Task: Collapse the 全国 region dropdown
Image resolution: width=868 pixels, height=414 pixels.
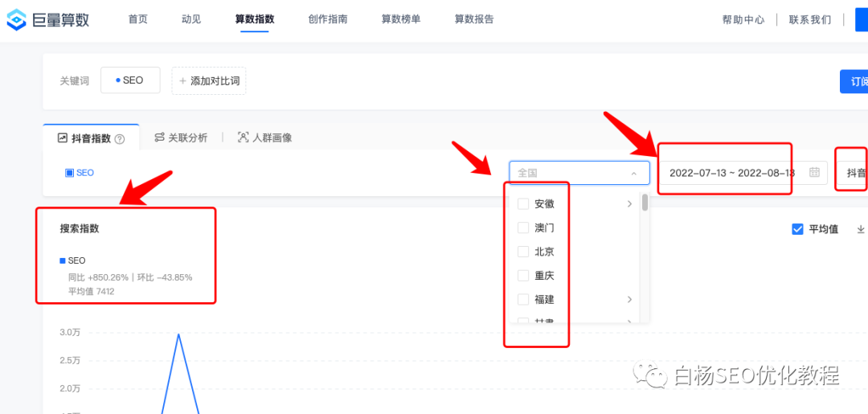Action: click(633, 173)
